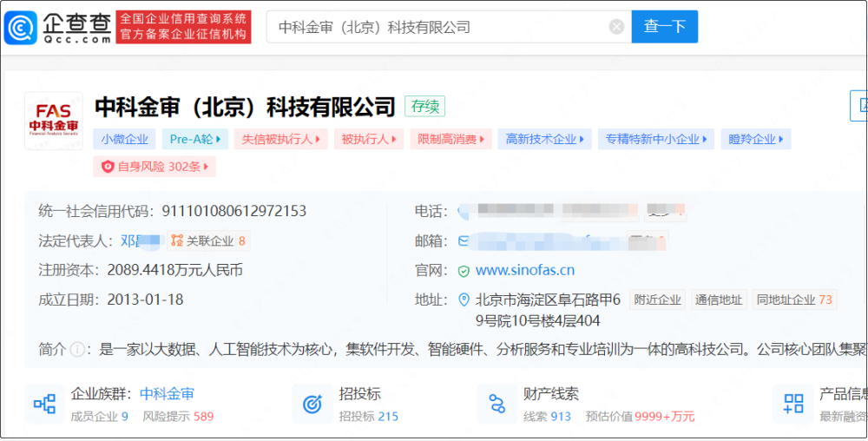Expand the 被执行人 tag
Viewport: 868px width, 441px height.
(x=369, y=139)
